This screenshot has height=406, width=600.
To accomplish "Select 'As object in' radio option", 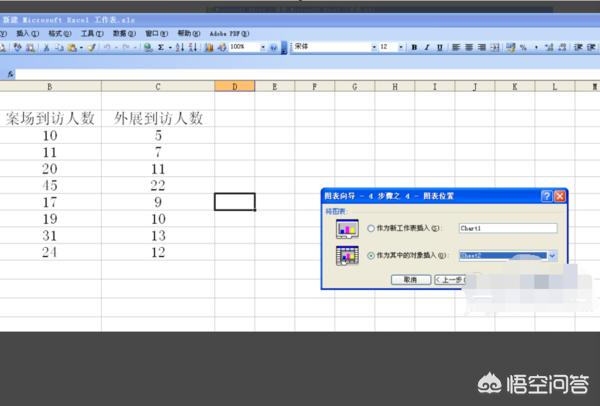I will [x=372, y=256].
